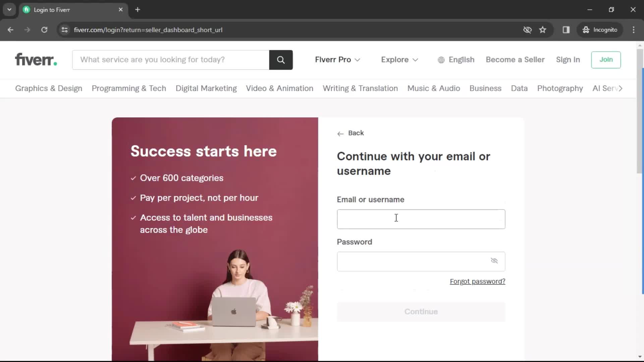Click Forgot password link
This screenshot has width=644, height=362.
point(478,282)
